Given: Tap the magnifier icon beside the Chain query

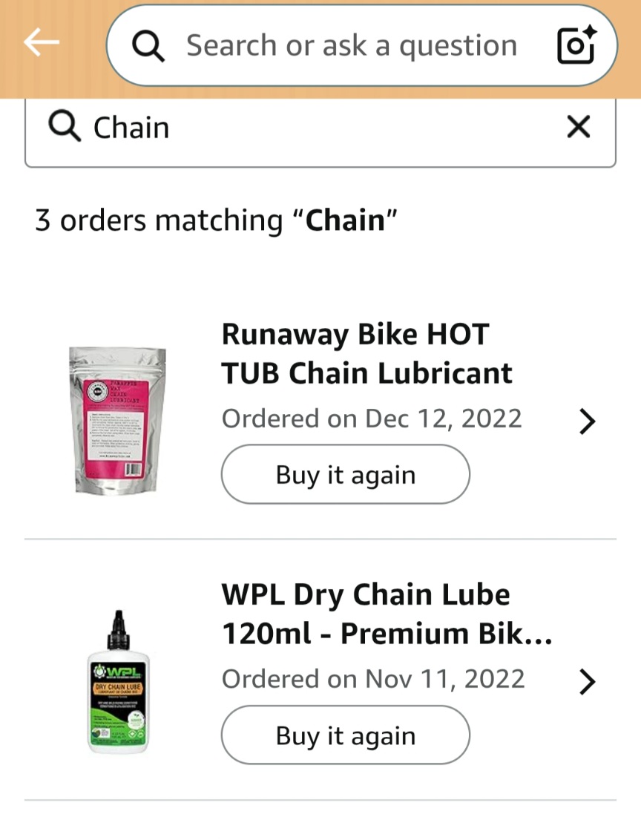Looking at the screenshot, I should point(65,128).
